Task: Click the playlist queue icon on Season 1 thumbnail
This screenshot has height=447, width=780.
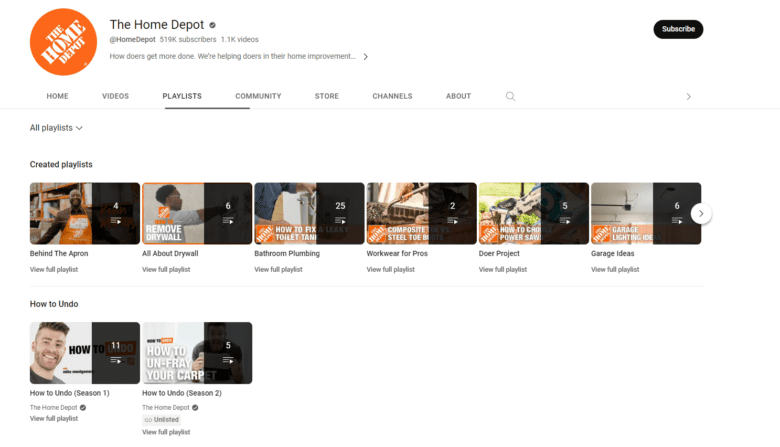Action: (x=116, y=360)
